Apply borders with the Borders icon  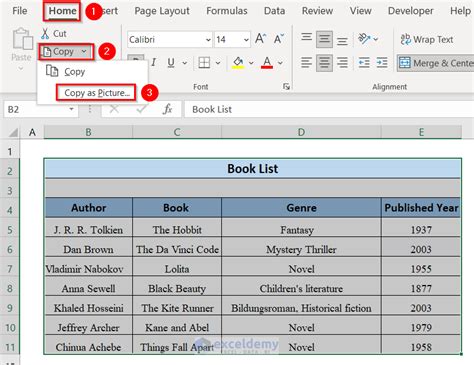click(x=204, y=62)
